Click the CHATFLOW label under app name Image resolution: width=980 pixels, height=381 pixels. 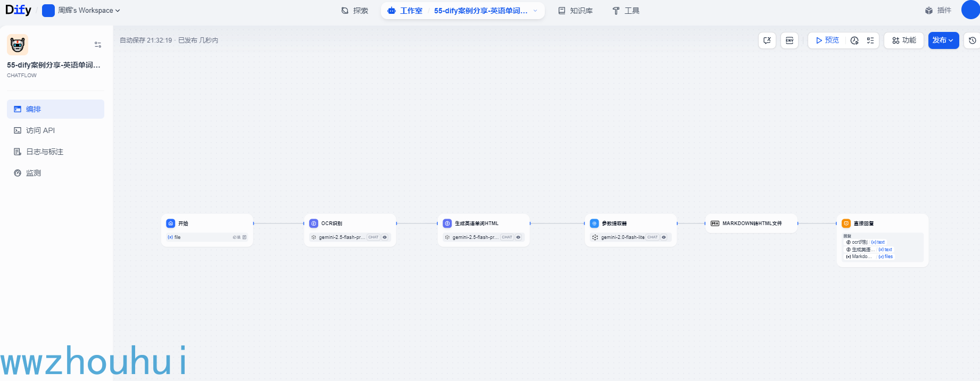(22, 76)
